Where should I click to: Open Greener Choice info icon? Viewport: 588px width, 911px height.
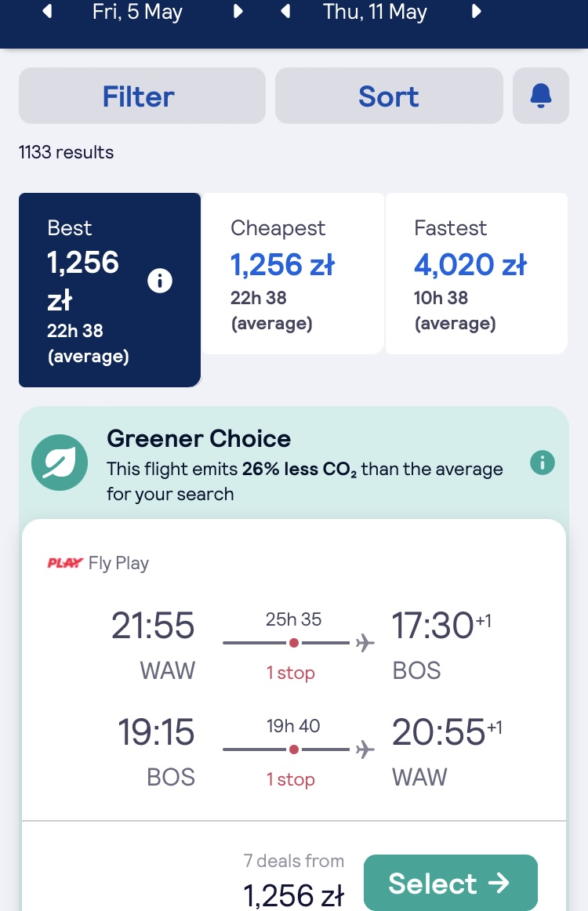coord(542,463)
